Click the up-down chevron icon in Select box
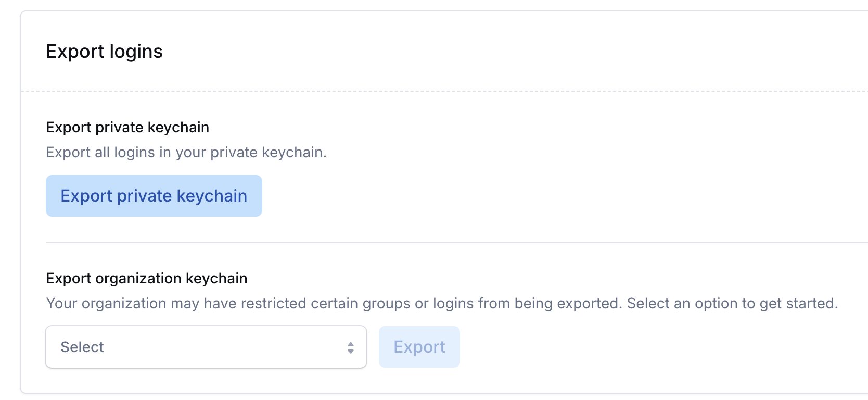Viewport: 868px width, 400px height. (351, 347)
